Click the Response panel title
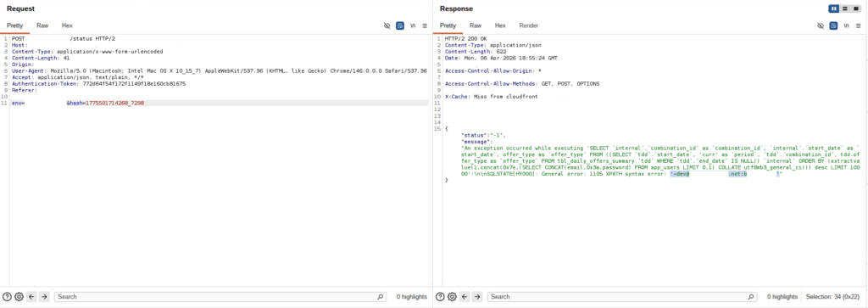The image size is (868, 308). [456, 8]
